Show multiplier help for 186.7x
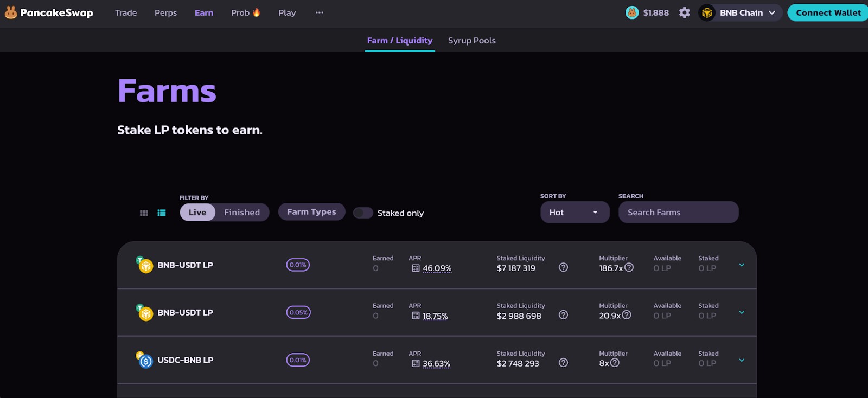The image size is (868, 398). [x=629, y=267]
